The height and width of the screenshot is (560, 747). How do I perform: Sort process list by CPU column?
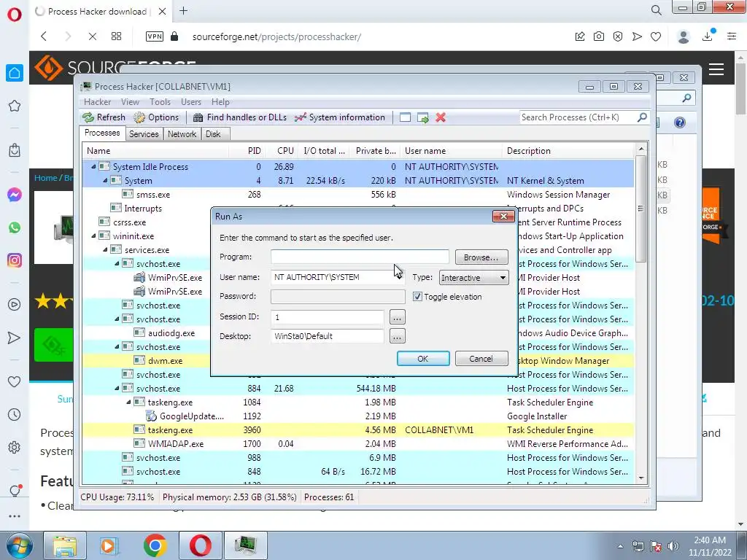tap(285, 150)
